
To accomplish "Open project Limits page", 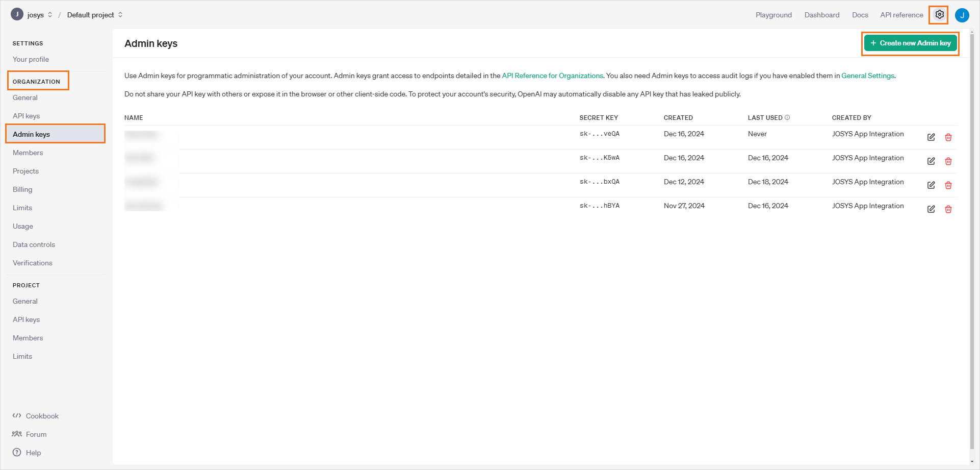I will pyautogui.click(x=22, y=356).
